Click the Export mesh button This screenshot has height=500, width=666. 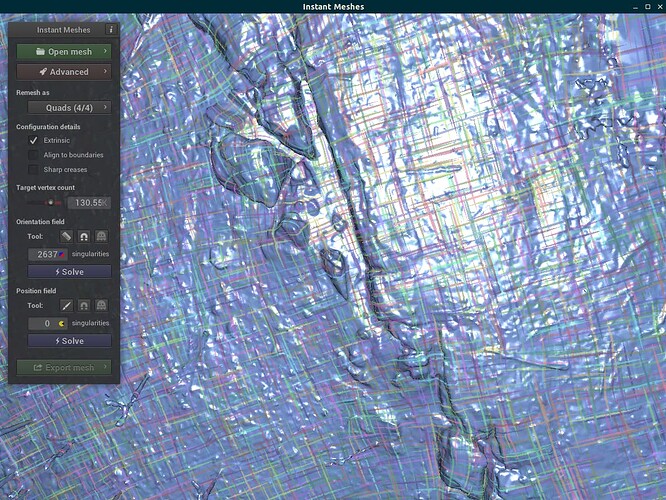[x=64, y=367]
